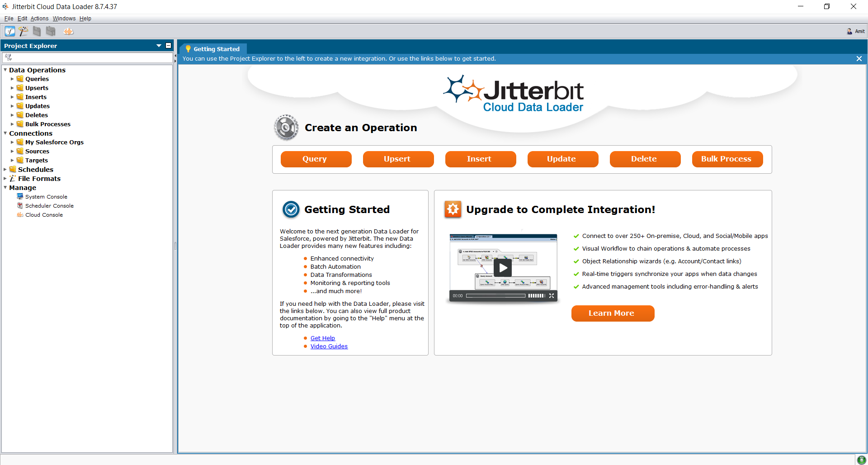Screen dimensions: 868x465
Task: Expand the Queries folder
Action: coord(13,79)
